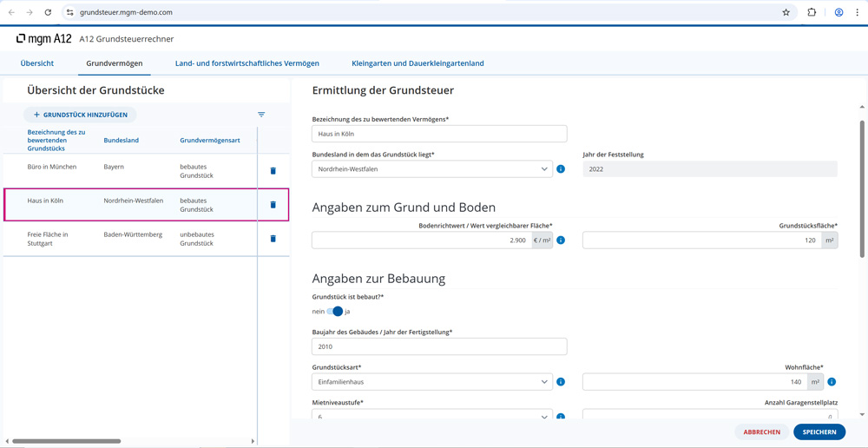Click Grundstück hinzufügen button
The height and width of the screenshot is (448, 868).
point(80,115)
